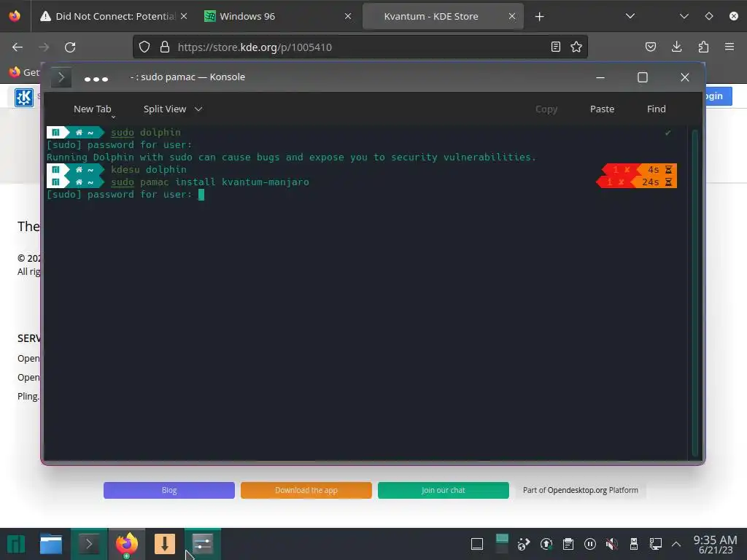Go back in Firefox
The width and height of the screenshot is (747, 560).
tap(18, 47)
